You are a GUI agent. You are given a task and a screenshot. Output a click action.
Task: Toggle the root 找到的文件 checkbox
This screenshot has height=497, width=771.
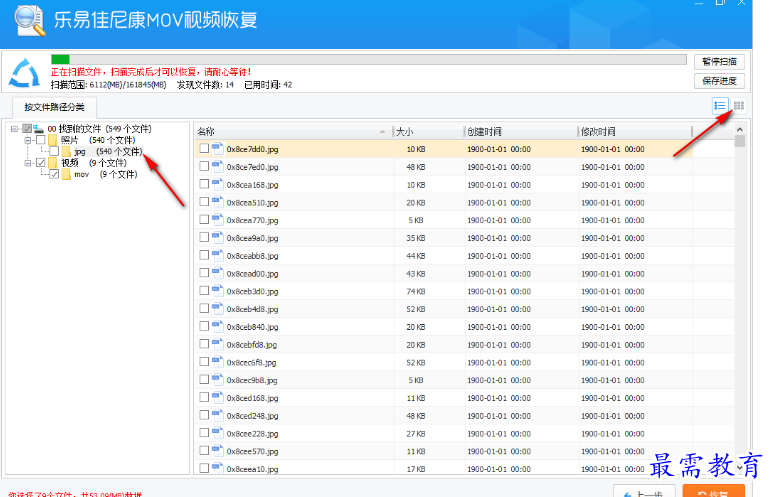point(27,129)
